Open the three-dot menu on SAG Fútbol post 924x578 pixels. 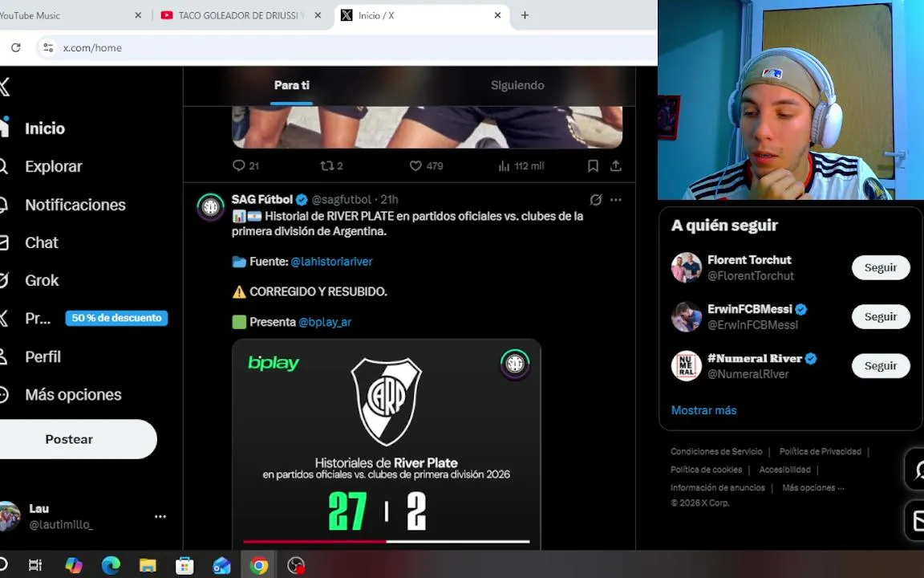pyautogui.click(x=616, y=200)
